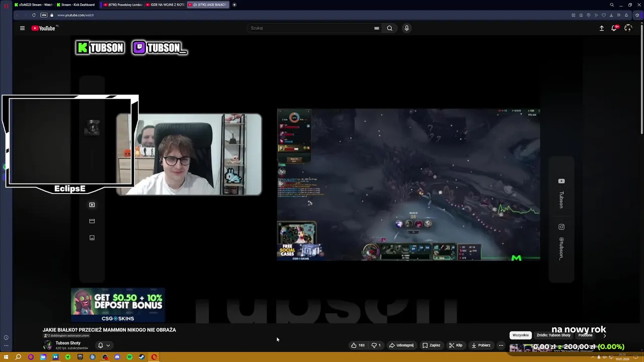Select the Źródło: Tubson Shoty chip

click(553, 335)
